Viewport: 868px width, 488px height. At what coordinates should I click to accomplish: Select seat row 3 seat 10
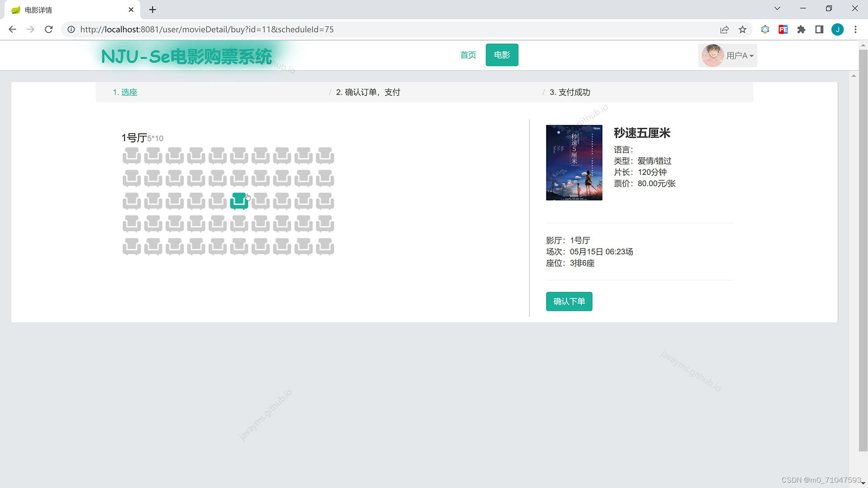tap(325, 201)
